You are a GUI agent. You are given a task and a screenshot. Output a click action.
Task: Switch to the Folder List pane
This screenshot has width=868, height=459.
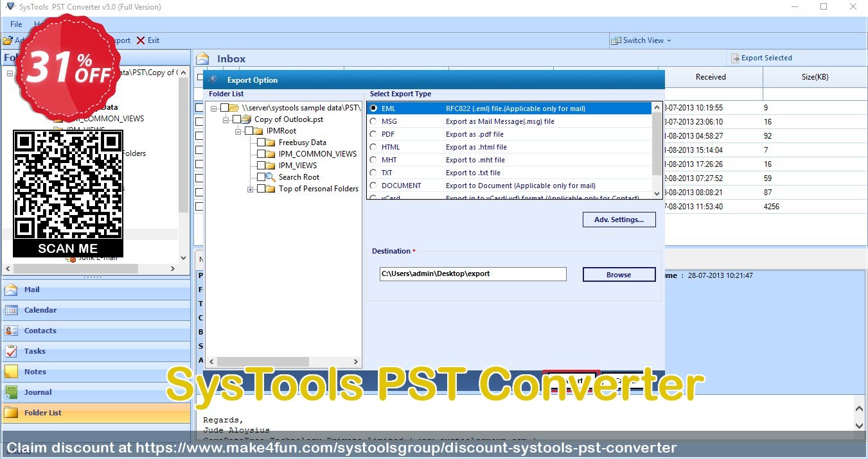[96, 413]
